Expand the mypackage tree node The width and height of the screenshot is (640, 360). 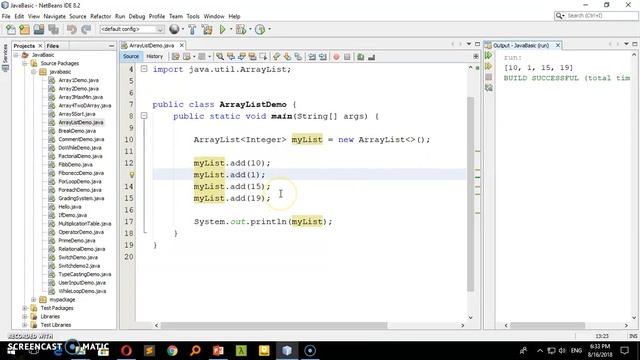tap(34, 300)
